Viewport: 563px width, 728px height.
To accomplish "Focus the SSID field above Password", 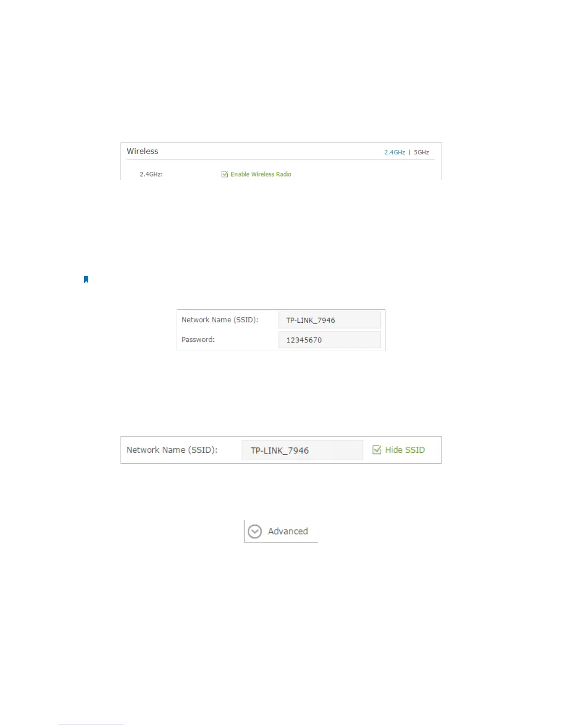I will point(329,320).
